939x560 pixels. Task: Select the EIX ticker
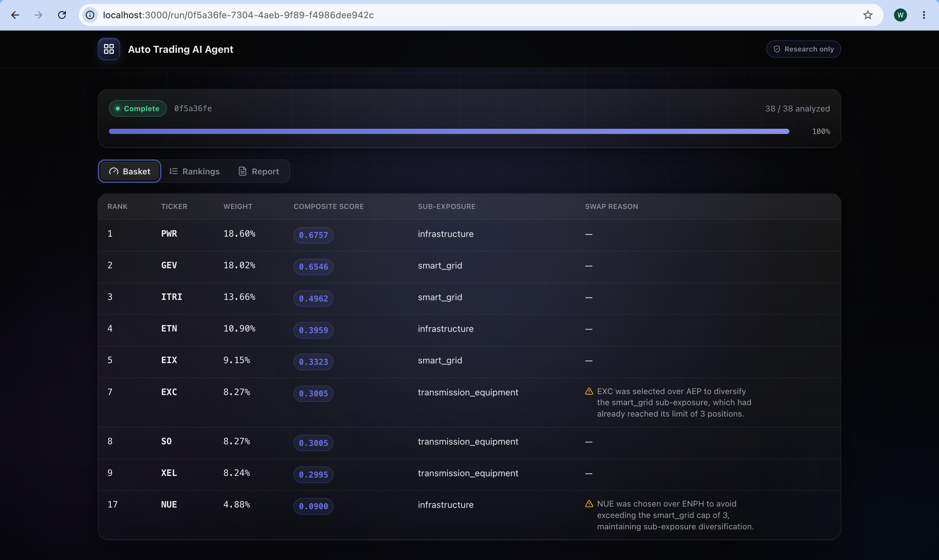click(x=169, y=361)
